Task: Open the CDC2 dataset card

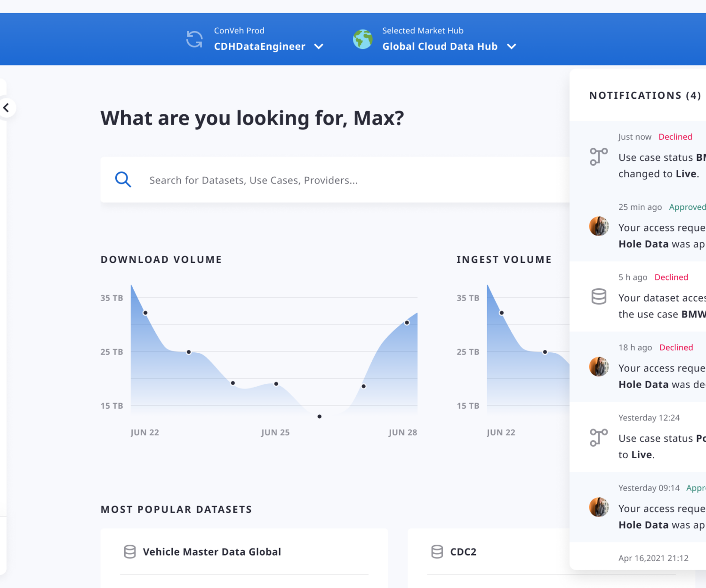Action: (463, 552)
